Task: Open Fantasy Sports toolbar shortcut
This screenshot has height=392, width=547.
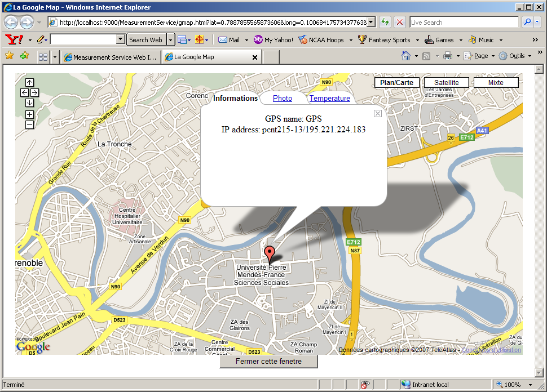Action: pos(384,40)
